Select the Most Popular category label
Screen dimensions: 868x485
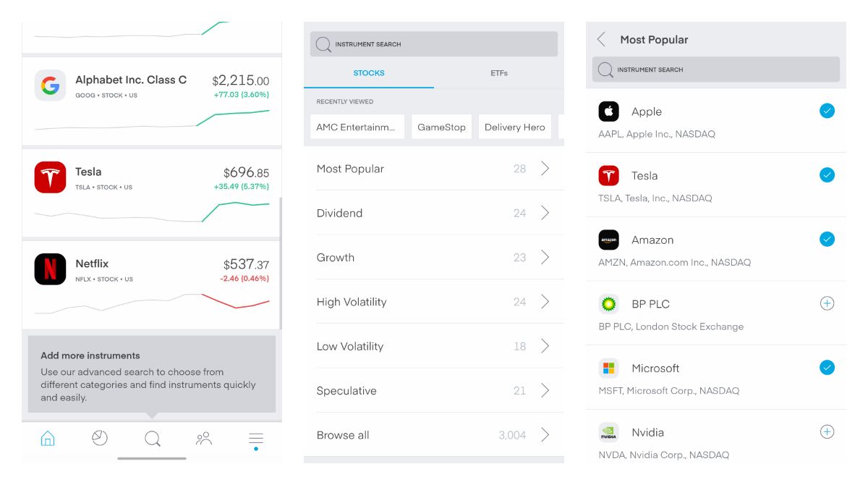tap(350, 169)
